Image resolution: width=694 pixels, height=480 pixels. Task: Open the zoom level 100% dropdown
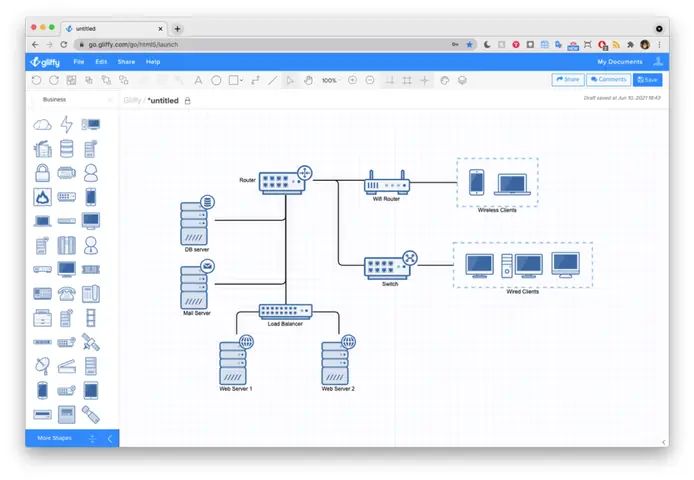(x=331, y=80)
